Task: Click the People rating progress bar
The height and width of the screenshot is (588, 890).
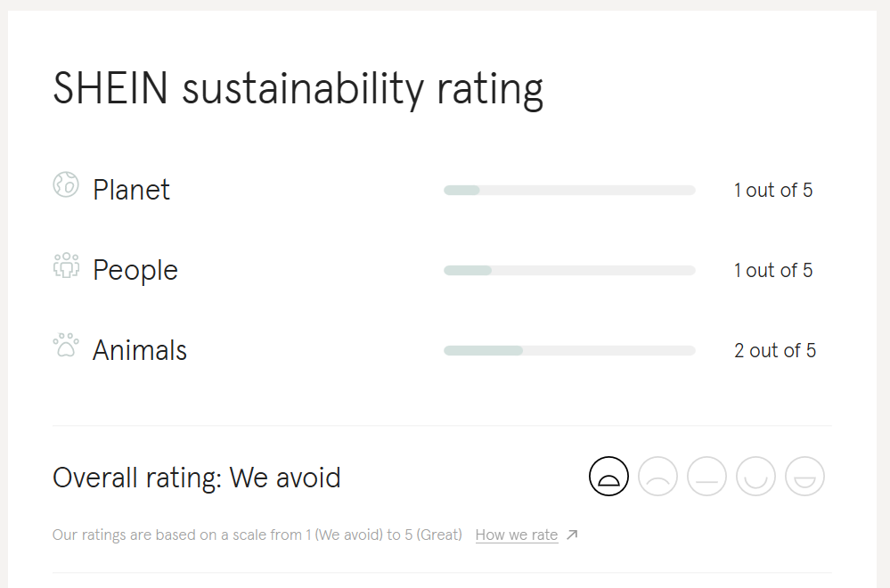Action: click(569, 270)
